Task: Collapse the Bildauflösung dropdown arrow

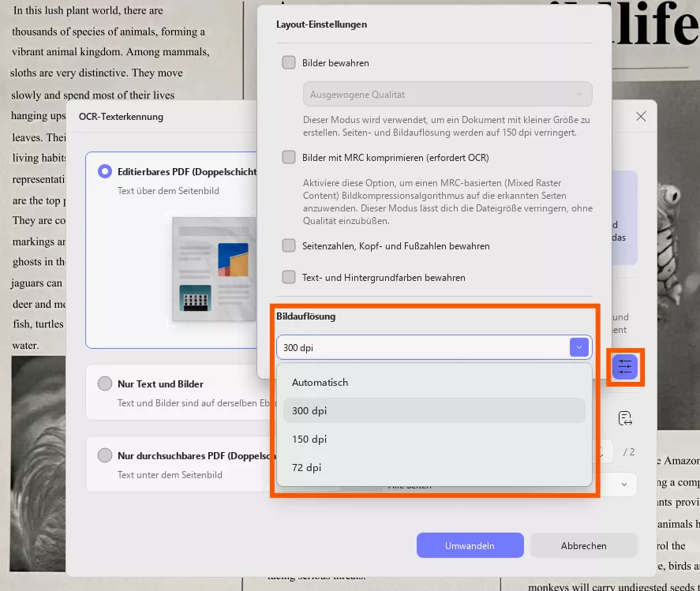Action: pyautogui.click(x=579, y=347)
